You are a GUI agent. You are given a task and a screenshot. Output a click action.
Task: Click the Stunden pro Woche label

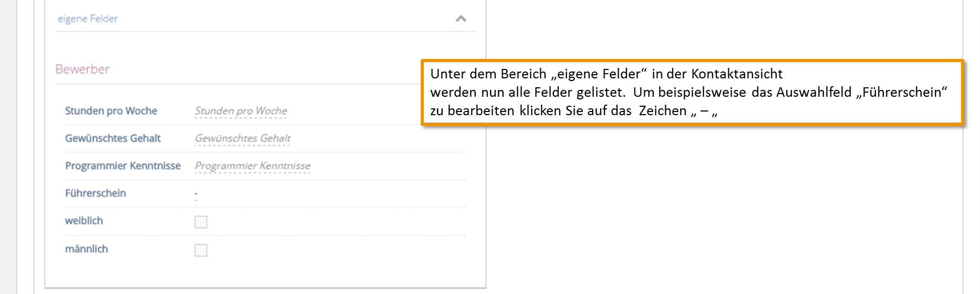pos(111,111)
